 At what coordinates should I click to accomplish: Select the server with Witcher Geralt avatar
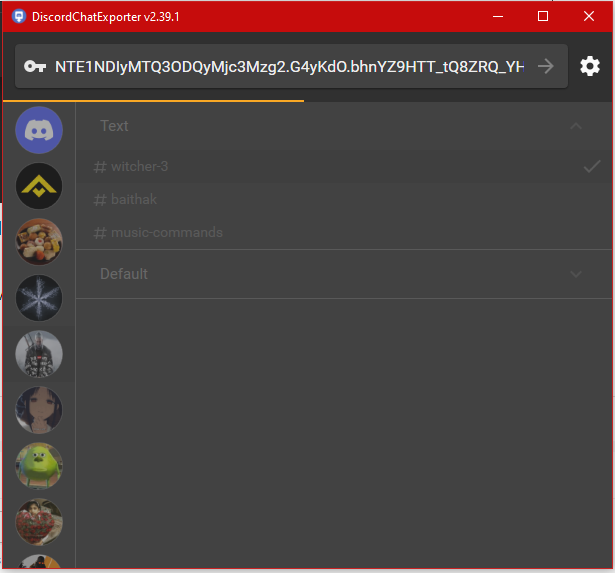pos(39,354)
